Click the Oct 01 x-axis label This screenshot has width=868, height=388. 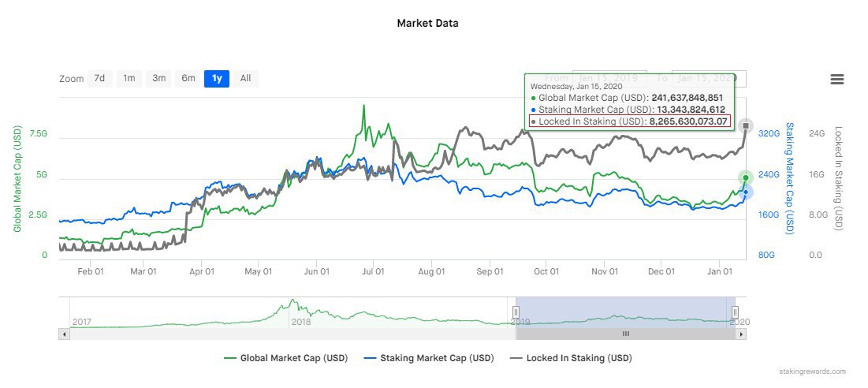tap(547, 272)
